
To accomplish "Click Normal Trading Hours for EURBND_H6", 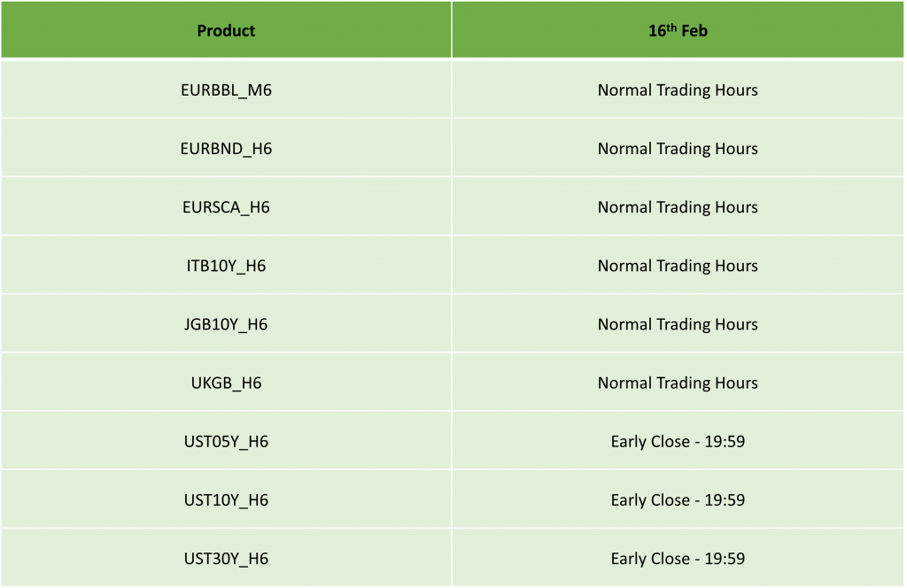I will [678, 149].
